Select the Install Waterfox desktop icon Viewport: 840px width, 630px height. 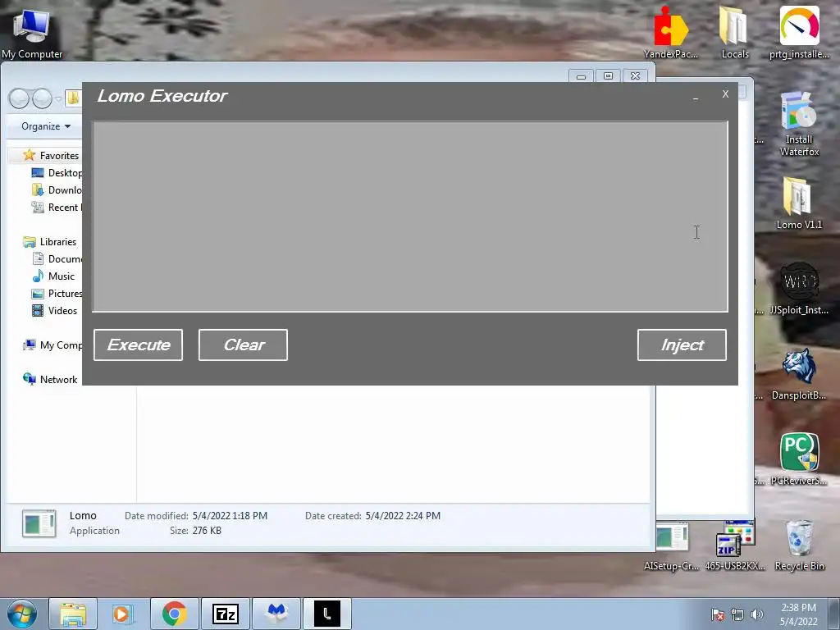(x=799, y=125)
